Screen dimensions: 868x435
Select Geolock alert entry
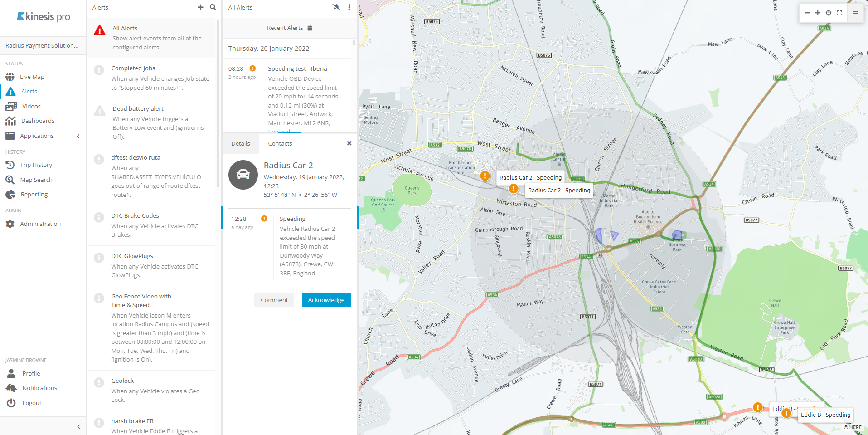tap(151, 391)
